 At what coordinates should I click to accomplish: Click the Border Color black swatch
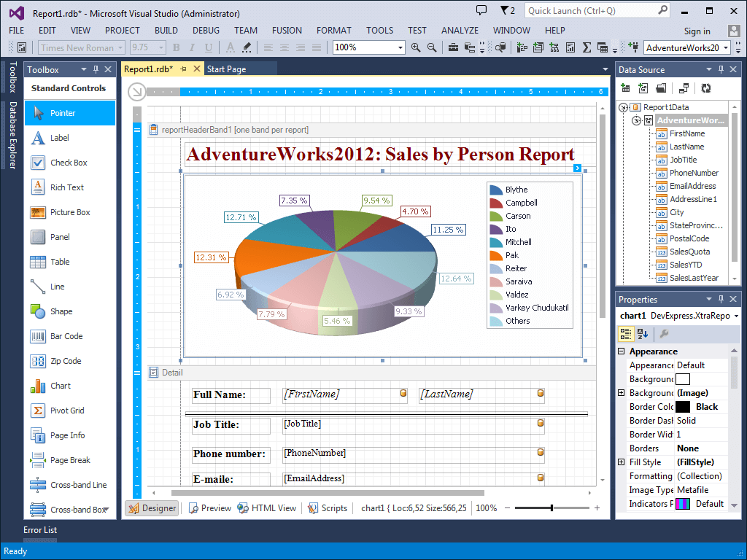(683, 407)
